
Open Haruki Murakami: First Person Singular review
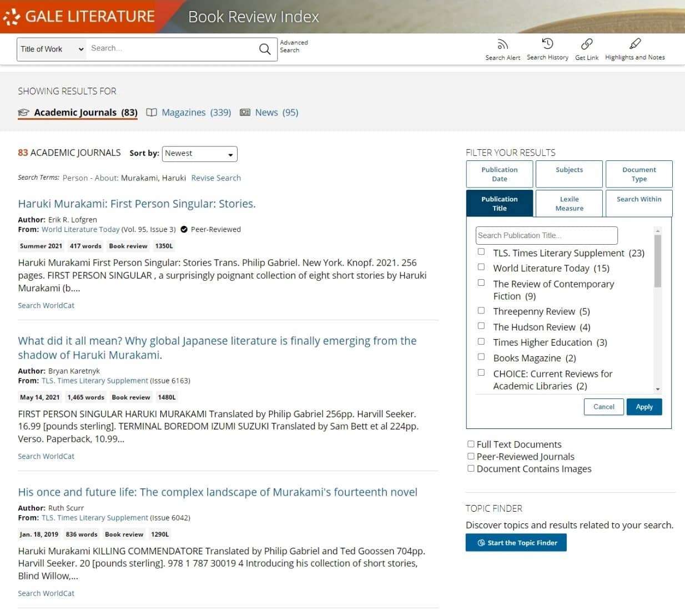(137, 204)
